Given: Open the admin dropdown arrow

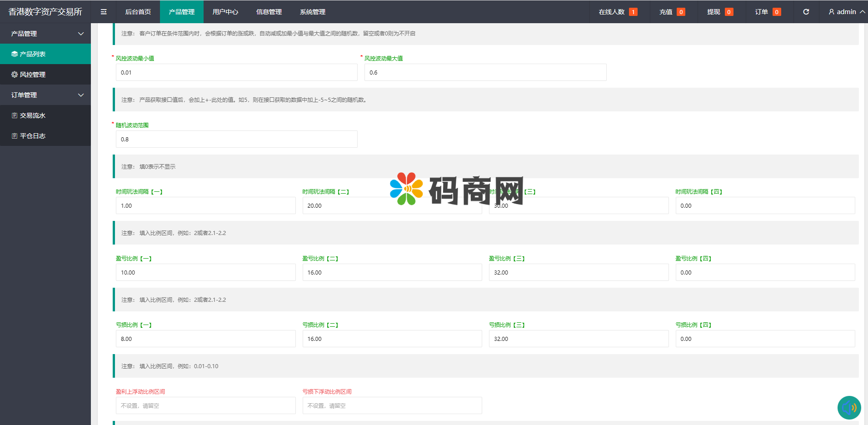Looking at the screenshot, I should pyautogui.click(x=862, y=12).
